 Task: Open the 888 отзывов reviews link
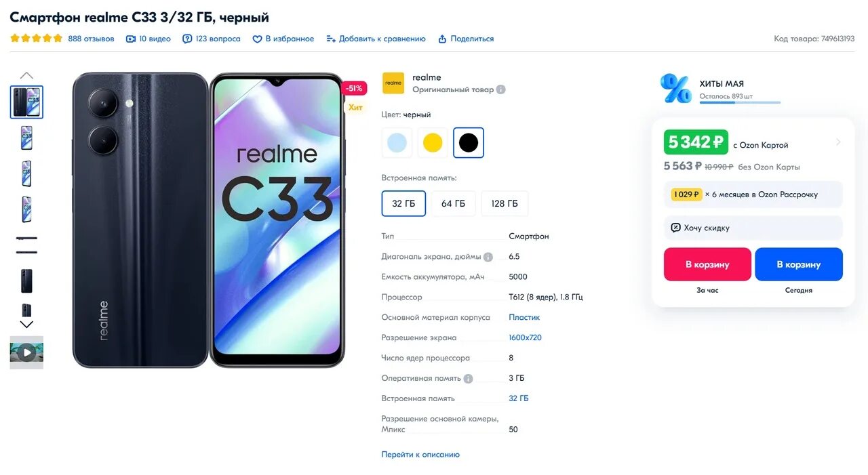[x=91, y=39]
